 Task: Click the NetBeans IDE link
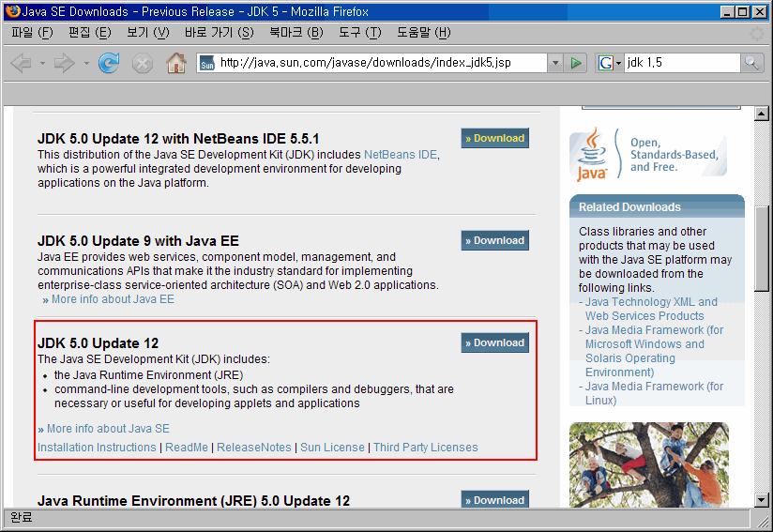pos(401,155)
